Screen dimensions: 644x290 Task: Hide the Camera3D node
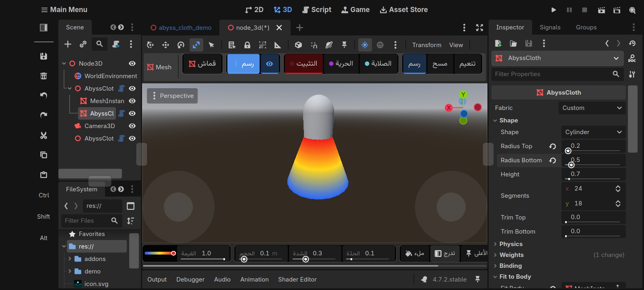pos(132,126)
